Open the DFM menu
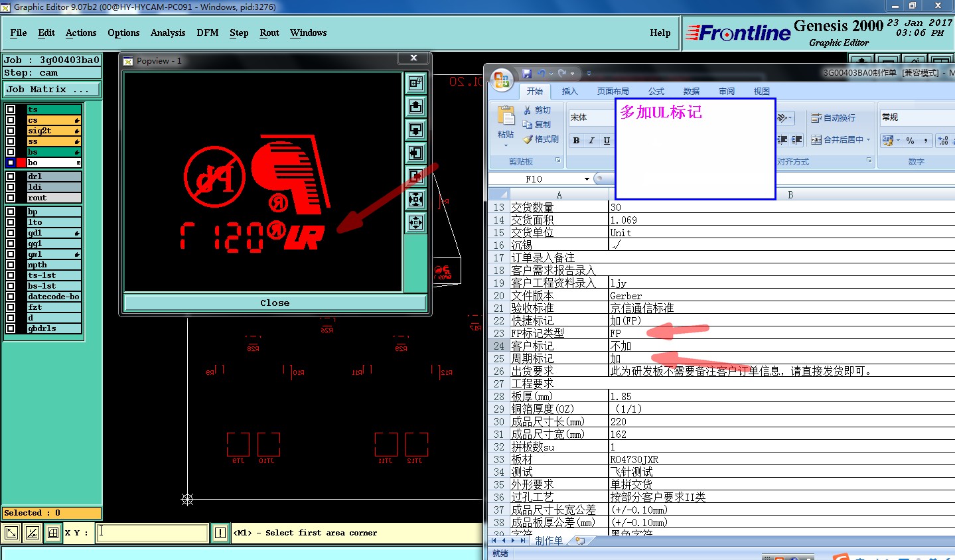This screenshot has width=955, height=560. (208, 33)
